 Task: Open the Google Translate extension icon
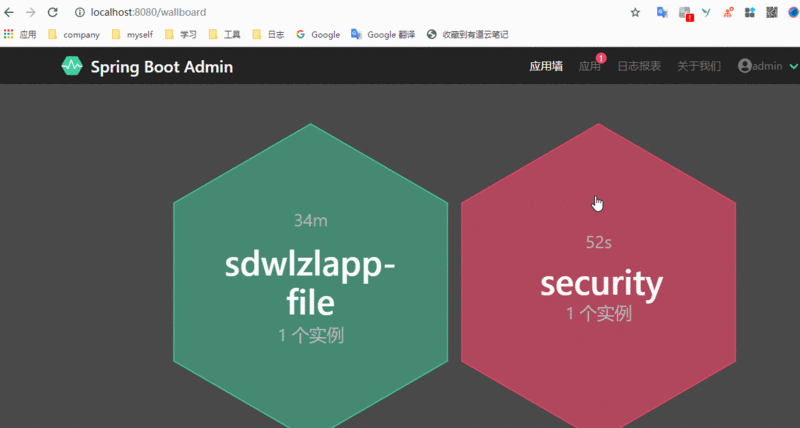(662, 13)
